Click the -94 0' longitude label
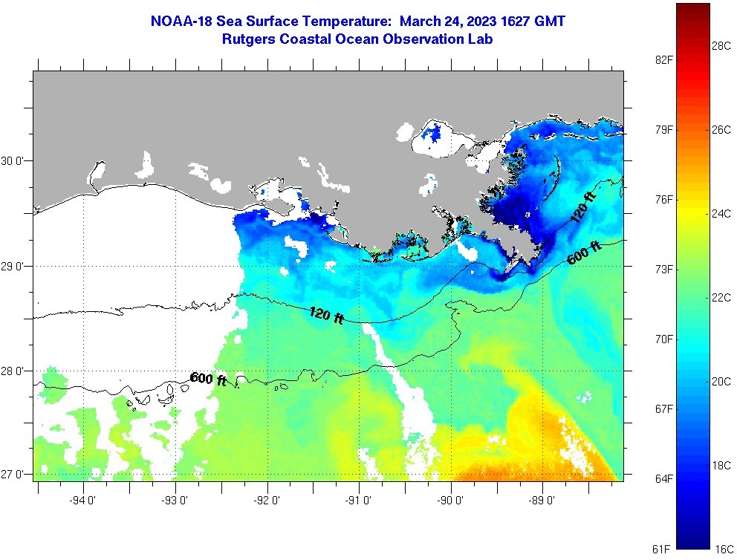 coord(82,501)
